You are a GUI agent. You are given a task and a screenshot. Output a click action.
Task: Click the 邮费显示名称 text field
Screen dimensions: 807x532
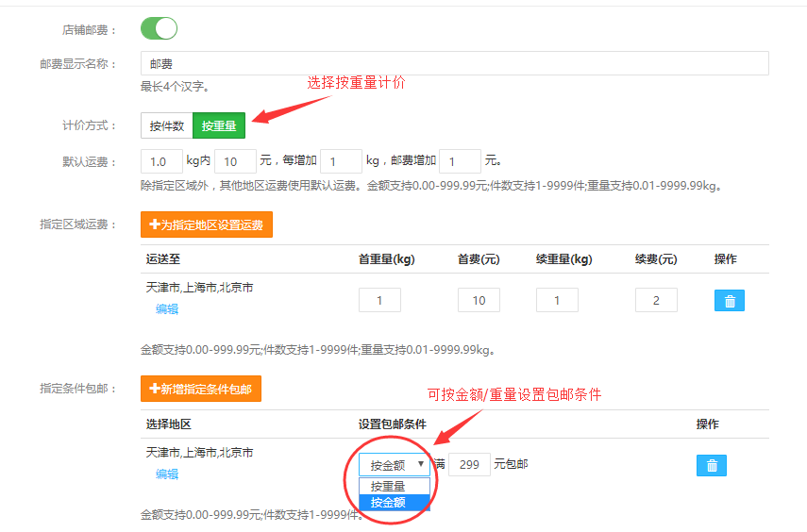(x=454, y=63)
